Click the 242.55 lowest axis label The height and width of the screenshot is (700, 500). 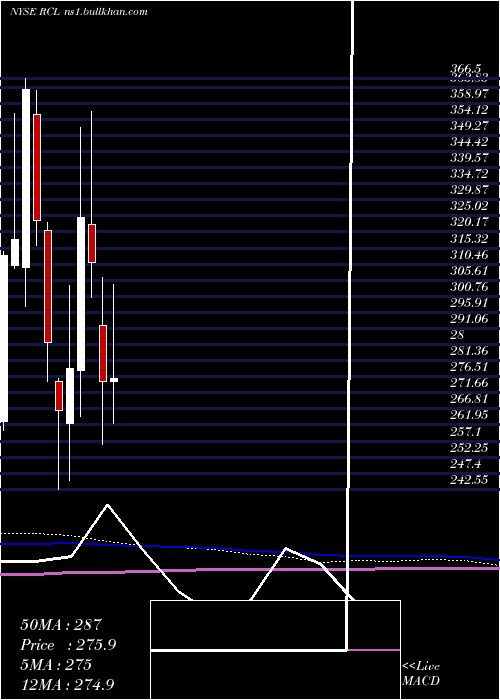point(469,479)
